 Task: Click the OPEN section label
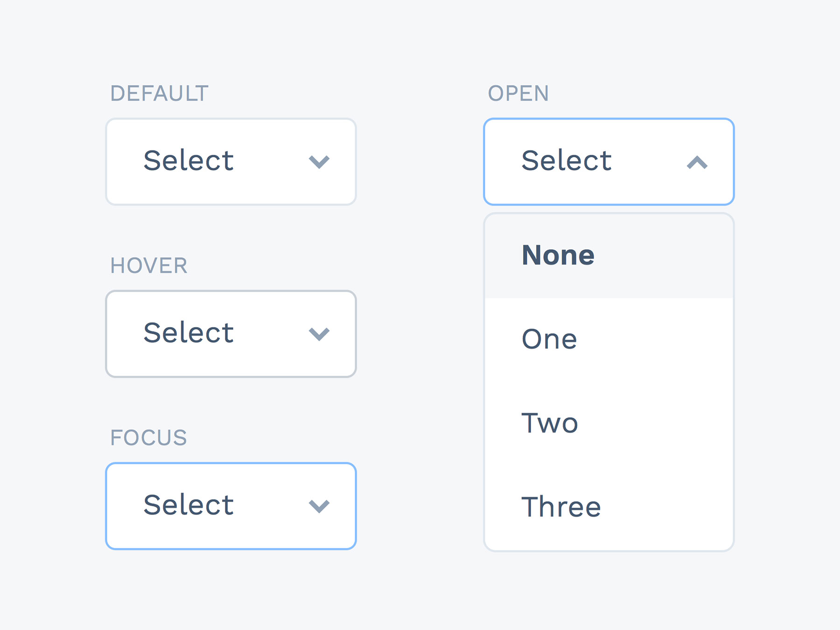[x=518, y=93]
